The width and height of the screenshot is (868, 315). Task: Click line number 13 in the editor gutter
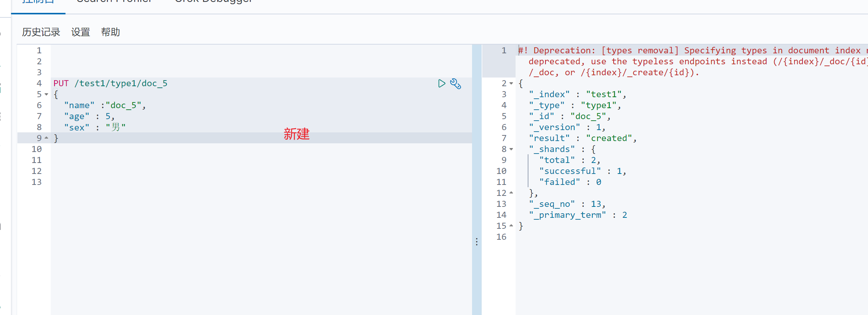[36, 182]
